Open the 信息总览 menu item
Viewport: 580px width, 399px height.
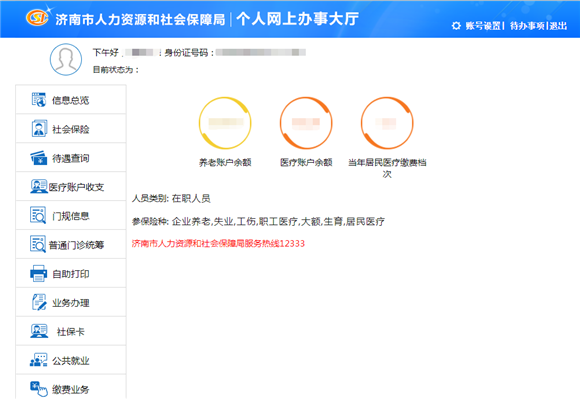click(x=71, y=99)
